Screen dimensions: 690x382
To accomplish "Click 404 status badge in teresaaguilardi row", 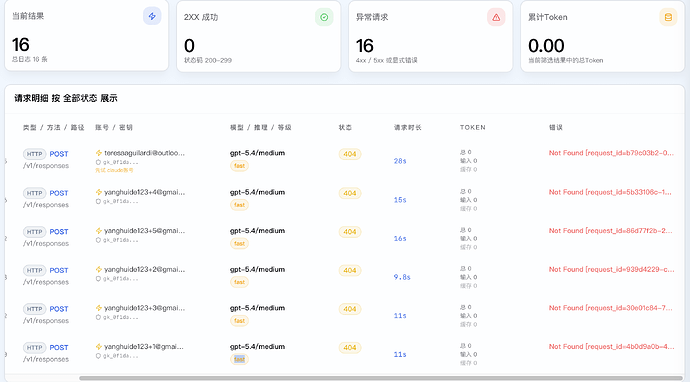I will pos(350,154).
